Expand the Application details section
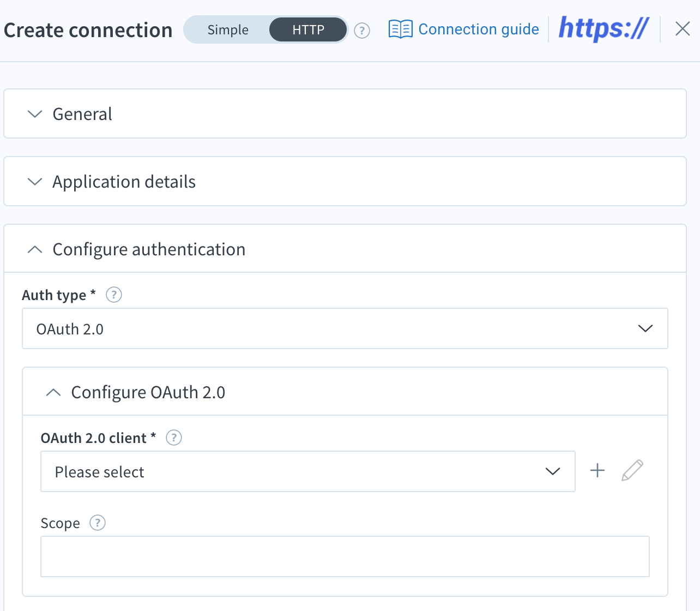Image resolution: width=700 pixels, height=611 pixels. 345,182
